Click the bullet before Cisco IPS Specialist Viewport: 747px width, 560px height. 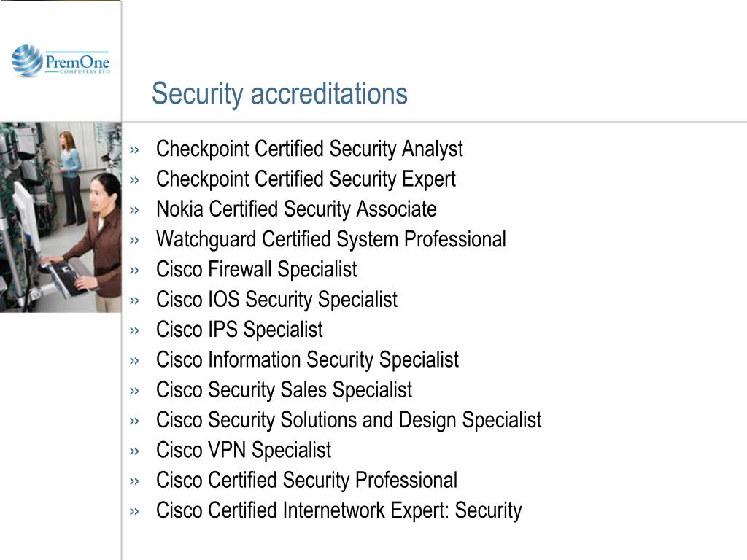(134, 330)
